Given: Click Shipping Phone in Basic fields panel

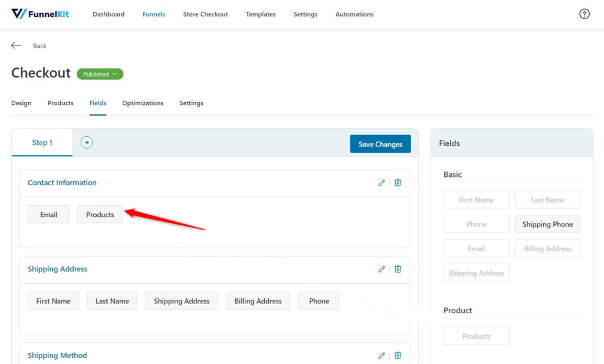Looking at the screenshot, I should click(x=547, y=224).
